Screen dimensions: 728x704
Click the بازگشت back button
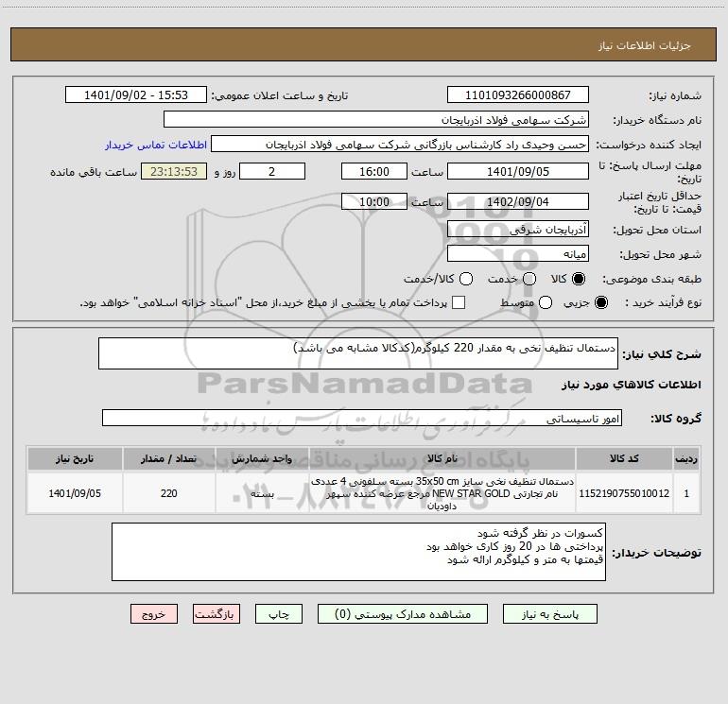point(217,614)
